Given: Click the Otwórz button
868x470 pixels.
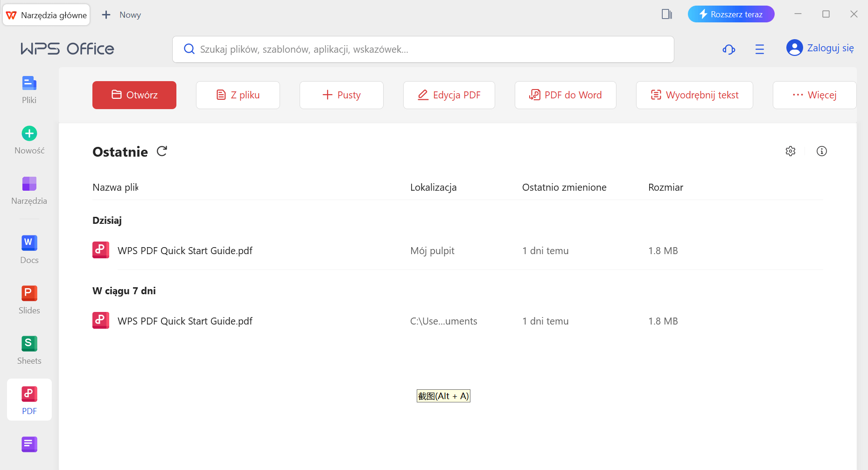Looking at the screenshot, I should [134, 95].
